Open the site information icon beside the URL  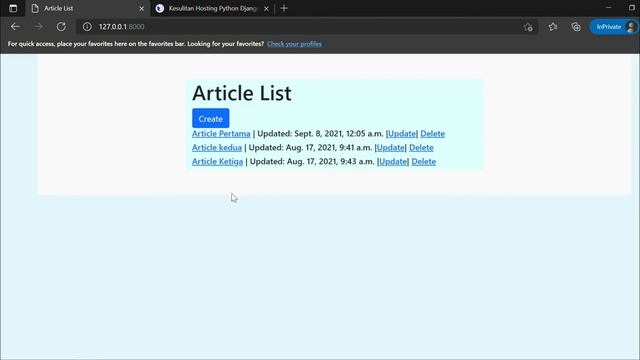tap(87, 27)
